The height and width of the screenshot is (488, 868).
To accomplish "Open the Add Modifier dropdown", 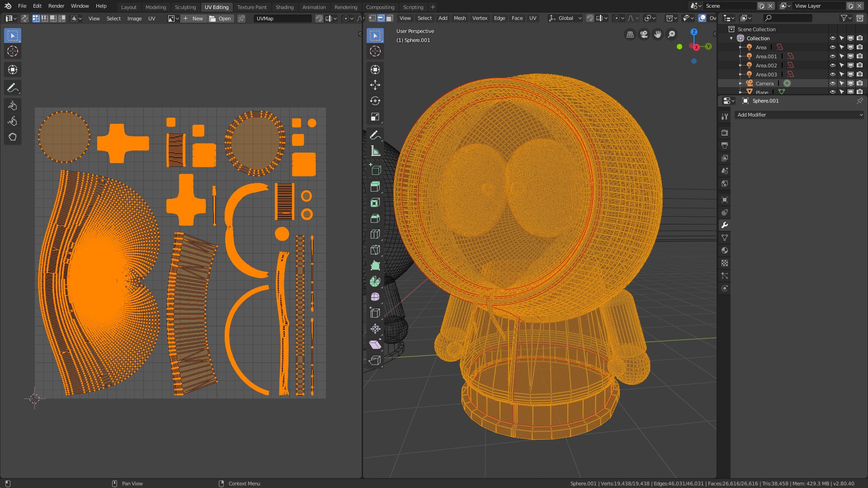I will click(799, 115).
